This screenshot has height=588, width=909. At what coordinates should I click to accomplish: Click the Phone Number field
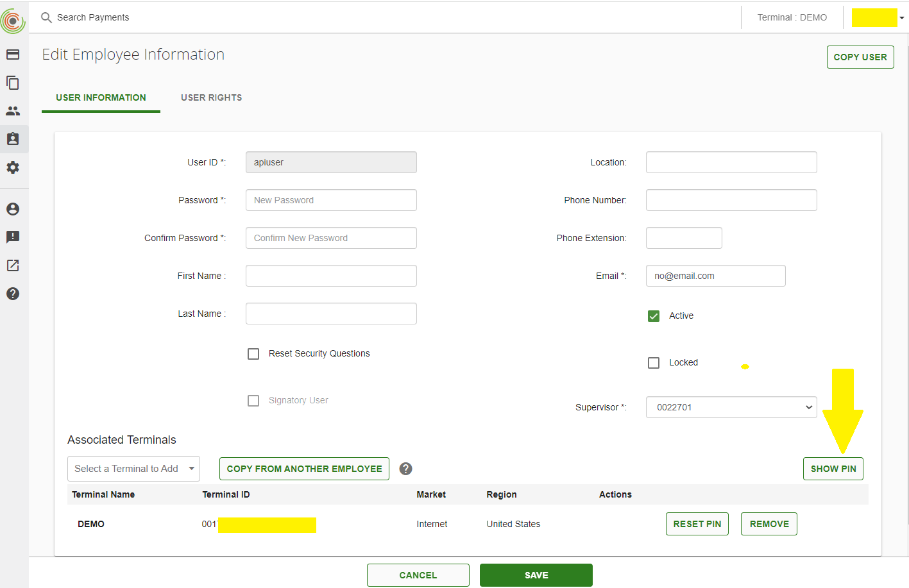[x=731, y=200]
